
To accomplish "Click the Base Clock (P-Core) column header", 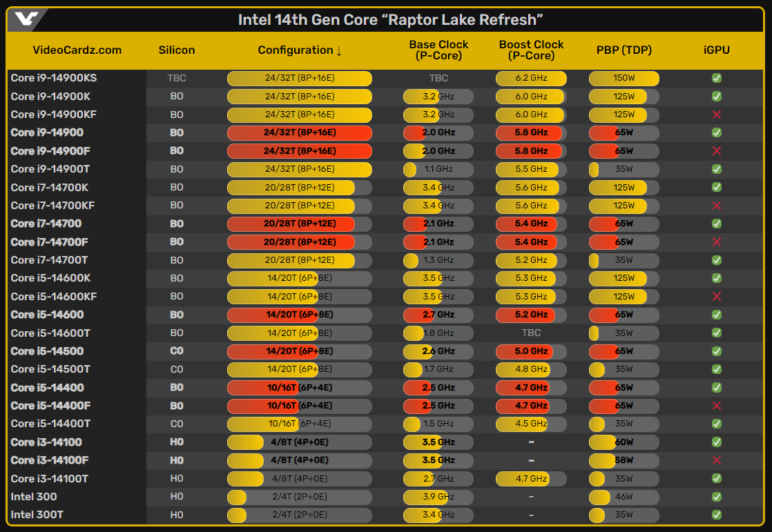I will [x=438, y=50].
